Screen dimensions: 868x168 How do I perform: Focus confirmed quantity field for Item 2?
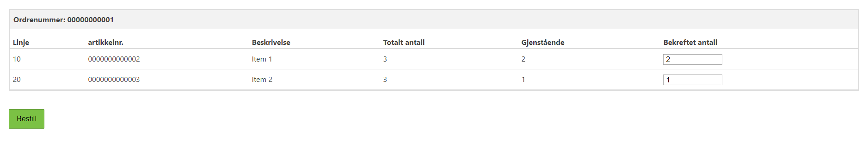pos(692,80)
